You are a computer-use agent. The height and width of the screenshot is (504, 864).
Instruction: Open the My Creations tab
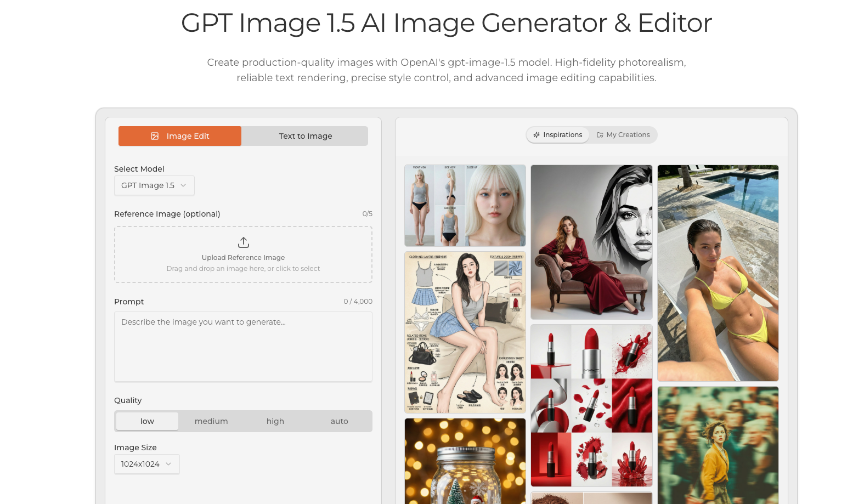point(623,135)
